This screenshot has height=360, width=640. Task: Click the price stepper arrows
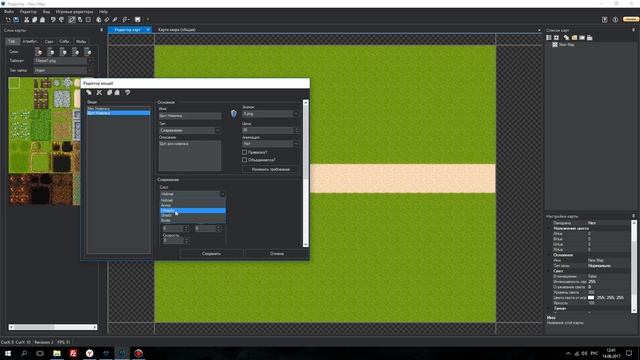click(296, 130)
